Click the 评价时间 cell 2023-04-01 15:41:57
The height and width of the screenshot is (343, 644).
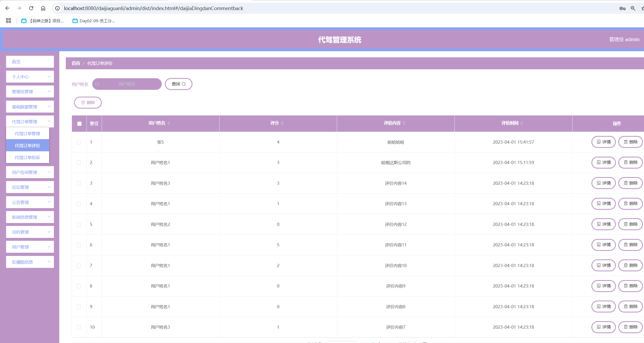click(x=513, y=142)
